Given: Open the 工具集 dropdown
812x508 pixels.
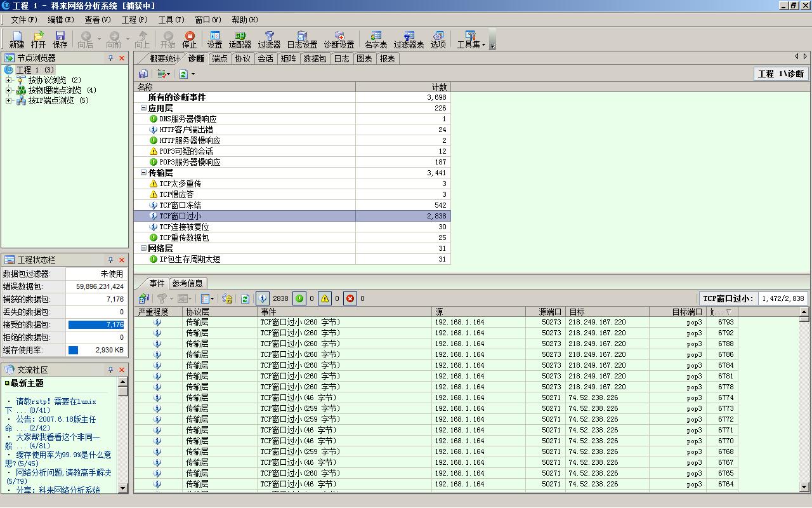Looking at the screenshot, I should click(471, 39).
